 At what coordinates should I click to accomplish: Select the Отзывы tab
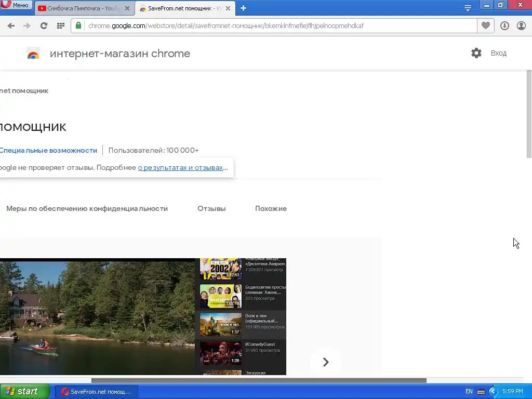(x=211, y=209)
